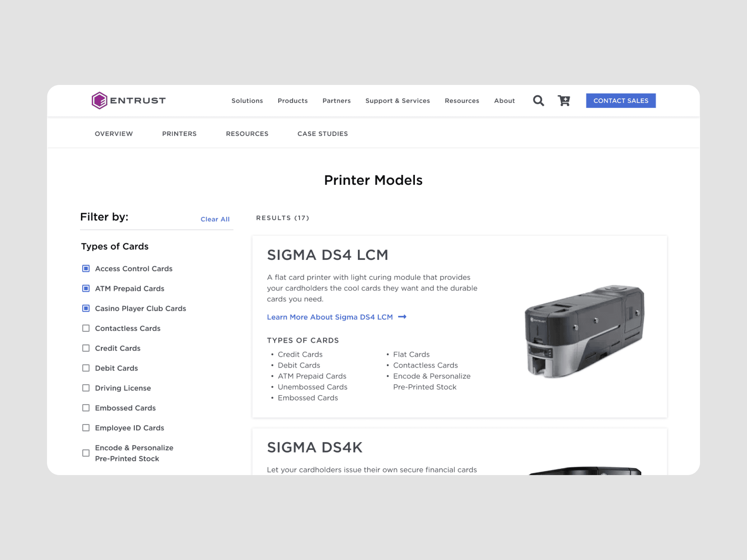
Task: Click Unembossed Cards in the card list
Action: 312,387
